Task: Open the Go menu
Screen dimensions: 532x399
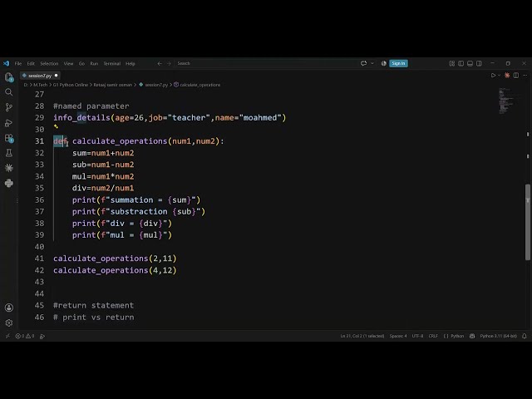Action: [x=81, y=63]
